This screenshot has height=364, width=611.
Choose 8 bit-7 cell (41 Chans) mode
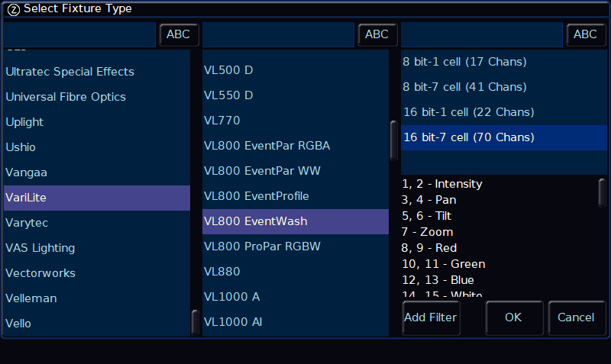tap(504, 87)
